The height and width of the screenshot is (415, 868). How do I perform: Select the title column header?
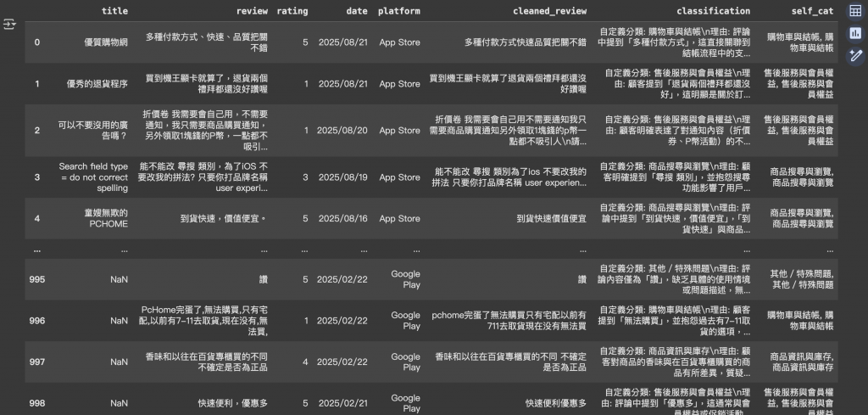click(114, 10)
